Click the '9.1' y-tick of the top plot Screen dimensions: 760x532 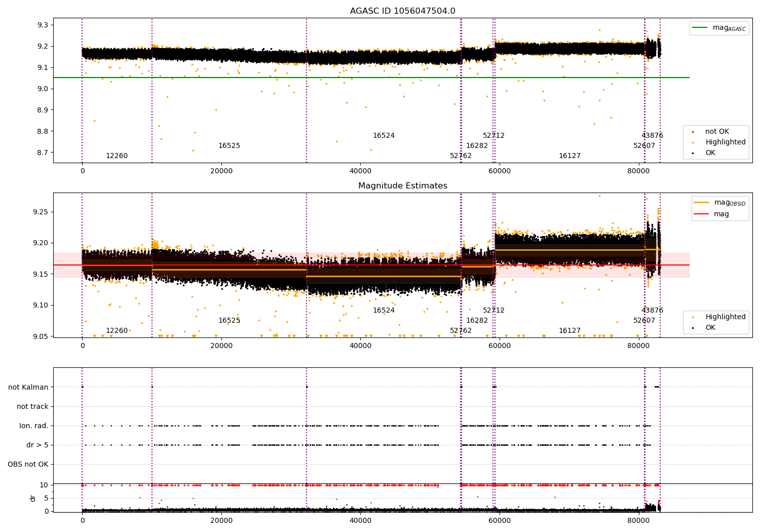tap(43, 68)
